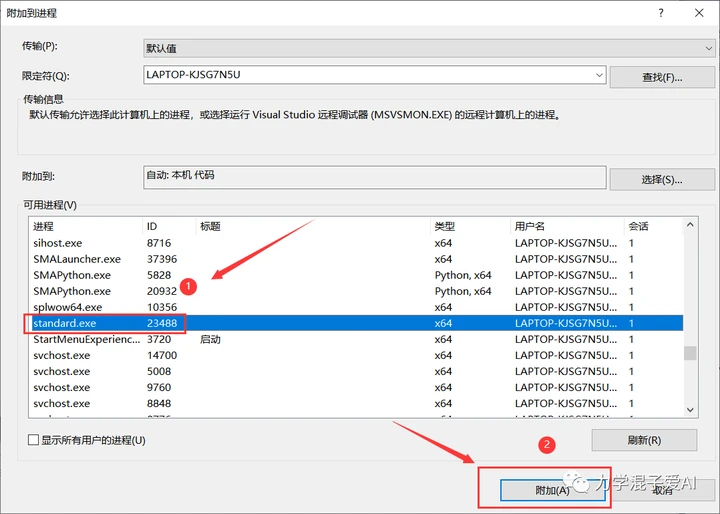
Task: Enable 显示所有用户的进程 checkbox
Action: pyautogui.click(x=33, y=440)
